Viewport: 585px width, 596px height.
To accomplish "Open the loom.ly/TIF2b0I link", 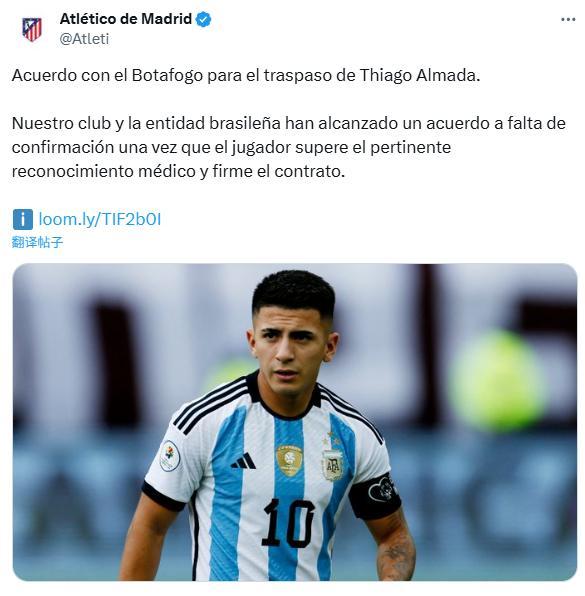I will pos(100,219).
